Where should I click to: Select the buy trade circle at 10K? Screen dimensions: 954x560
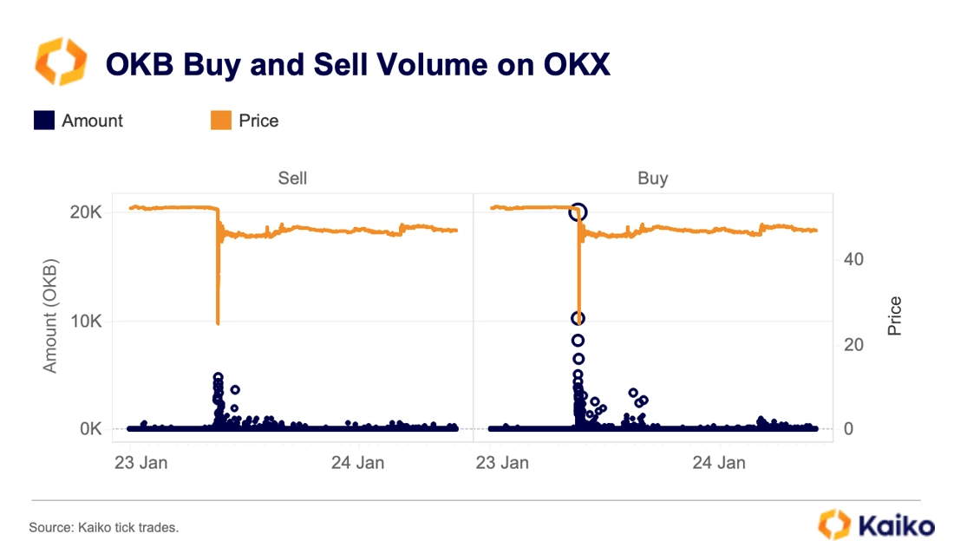coord(578,319)
